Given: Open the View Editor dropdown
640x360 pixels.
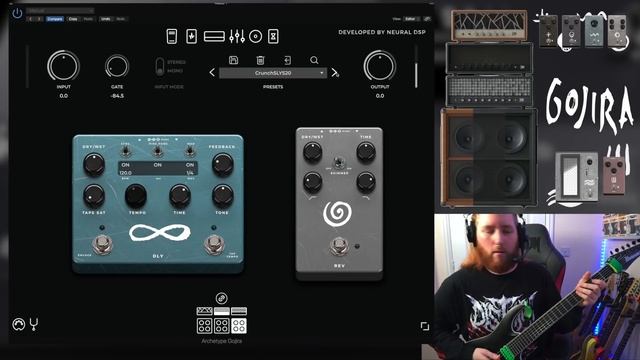Looking at the screenshot, I should point(411,19).
